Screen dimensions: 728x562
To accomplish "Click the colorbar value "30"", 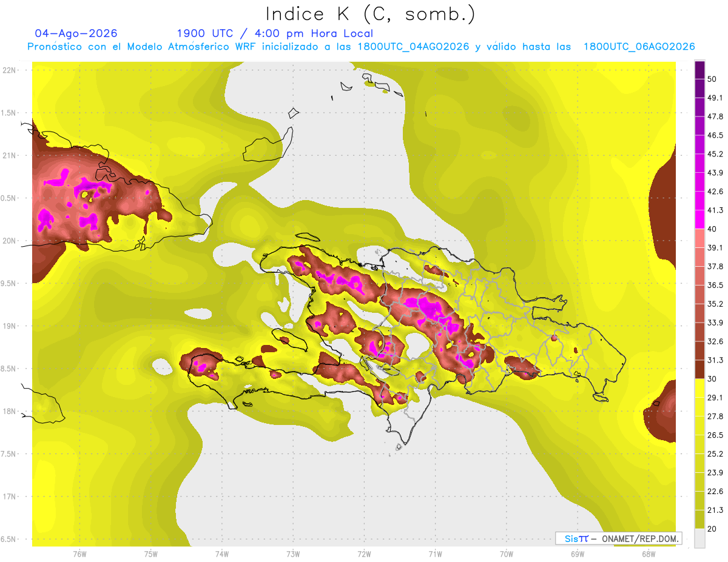I will (x=712, y=379).
